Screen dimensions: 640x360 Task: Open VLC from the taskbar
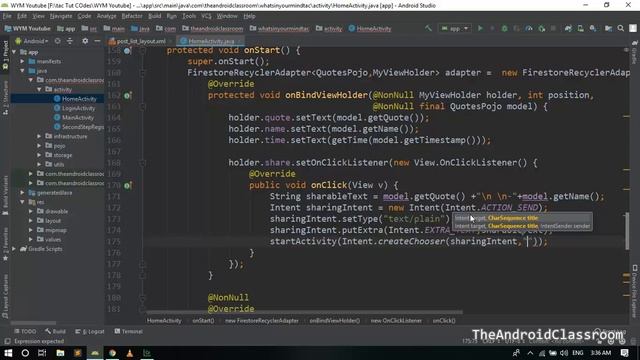pos(130,353)
